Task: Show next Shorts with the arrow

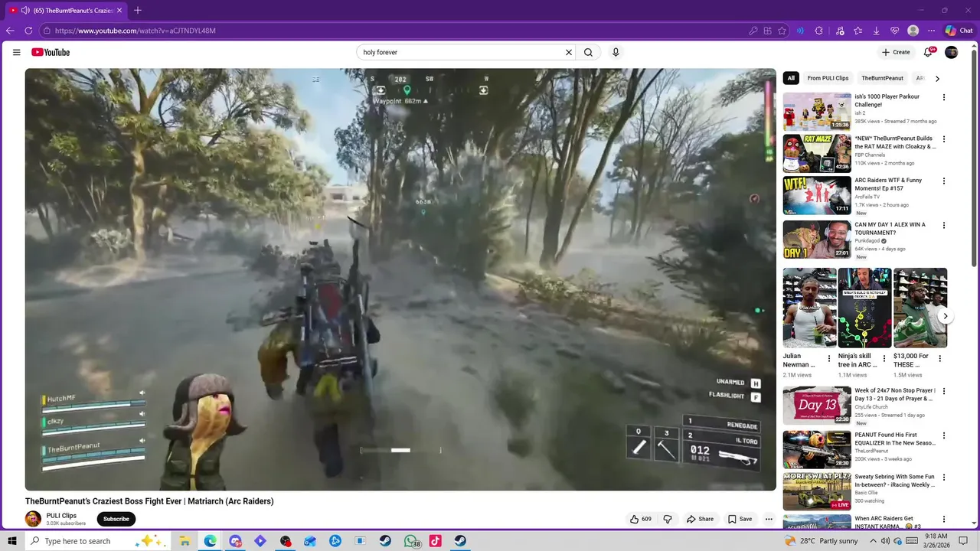Action: pyautogui.click(x=946, y=315)
